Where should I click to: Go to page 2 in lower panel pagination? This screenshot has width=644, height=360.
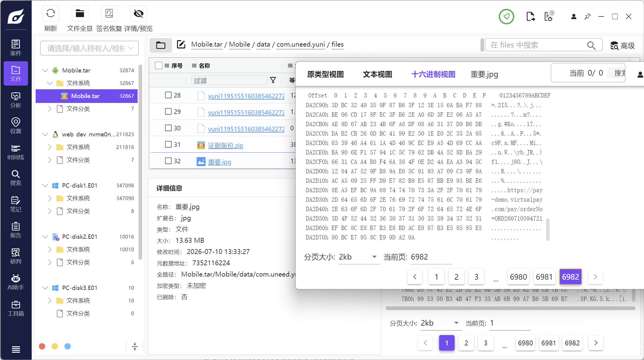[466, 343]
